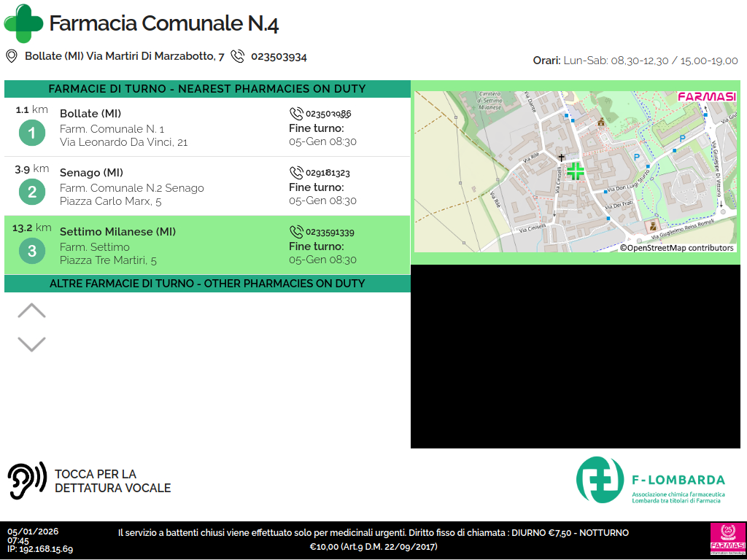Open Altre Farmacie di Turno section
Image resolution: width=747 pixels, height=560 pixels.
(x=207, y=284)
